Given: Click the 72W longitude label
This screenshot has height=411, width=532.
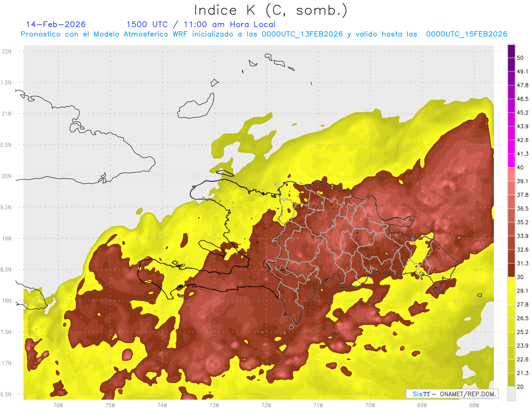Looking at the screenshot, I should tap(266, 405).
